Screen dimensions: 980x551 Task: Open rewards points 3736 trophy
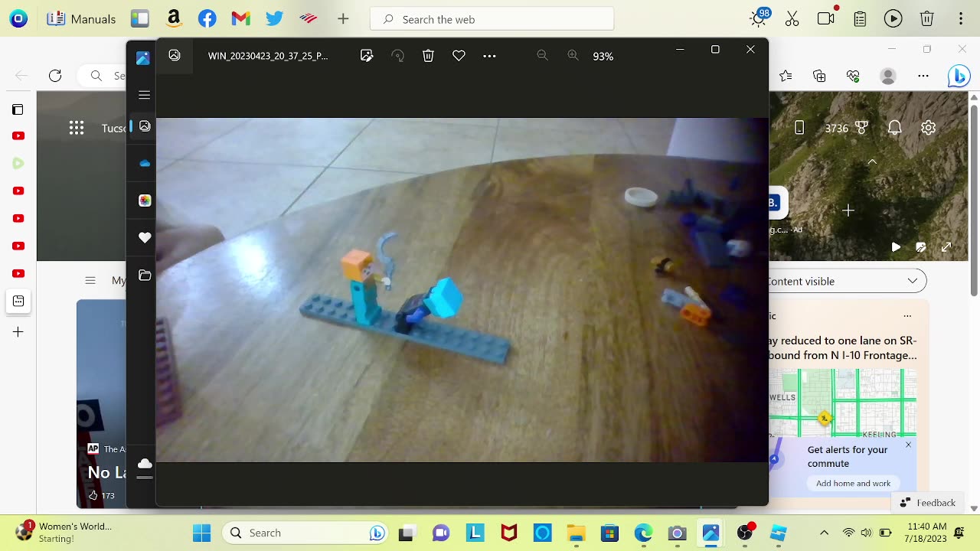[x=847, y=128]
